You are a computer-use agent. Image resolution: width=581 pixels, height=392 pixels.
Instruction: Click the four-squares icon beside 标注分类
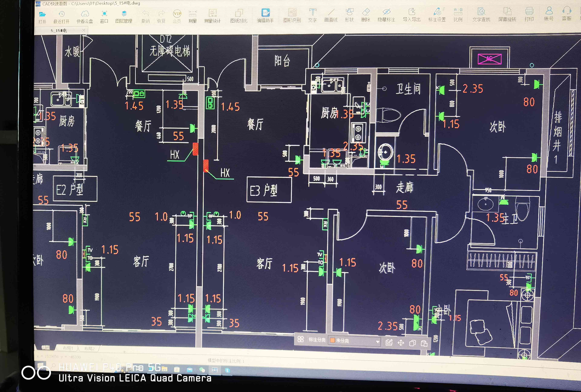pos(300,339)
